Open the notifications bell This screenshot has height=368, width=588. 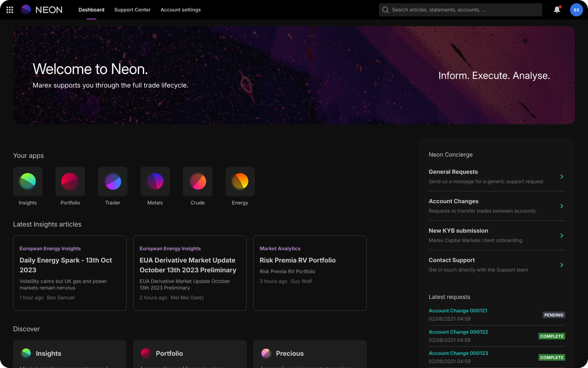click(x=557, y=10)
